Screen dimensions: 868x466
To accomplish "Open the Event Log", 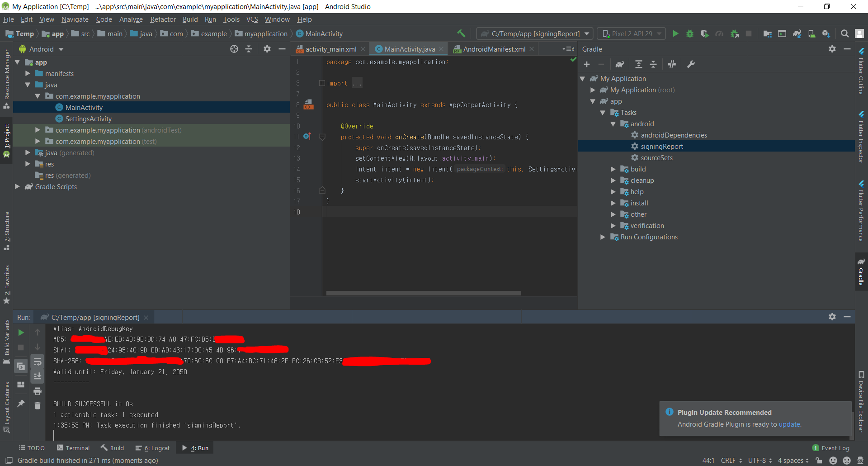I will point(831,448).
